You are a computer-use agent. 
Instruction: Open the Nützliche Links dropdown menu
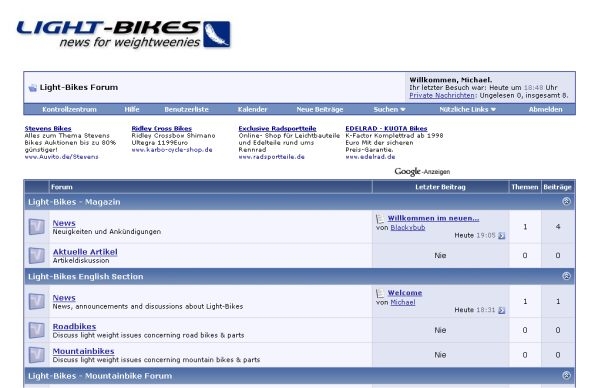click(468, 109)
